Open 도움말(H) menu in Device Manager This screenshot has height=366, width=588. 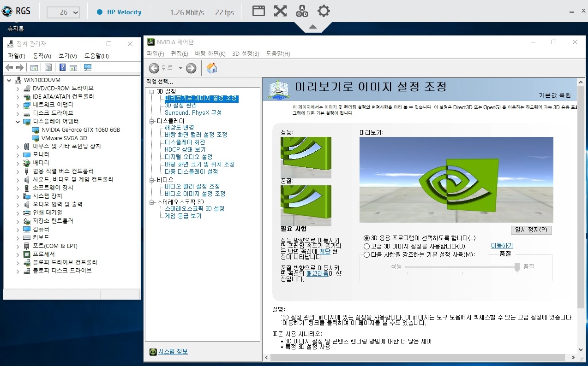click(96, 56)
